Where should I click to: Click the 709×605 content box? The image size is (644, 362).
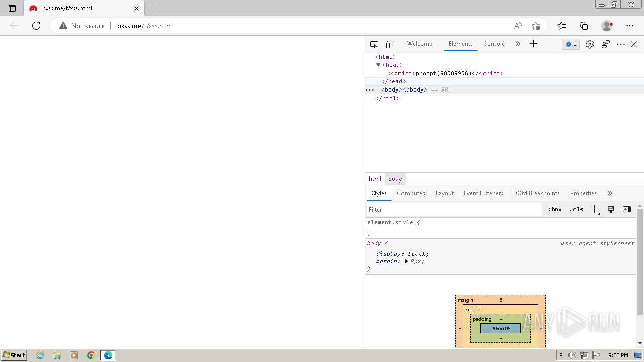click(501, 328)
